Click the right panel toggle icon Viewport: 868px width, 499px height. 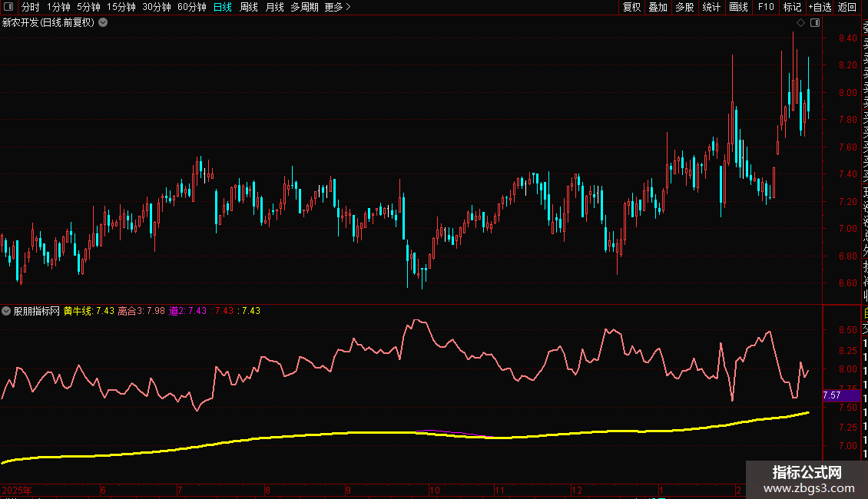(815, 23)
